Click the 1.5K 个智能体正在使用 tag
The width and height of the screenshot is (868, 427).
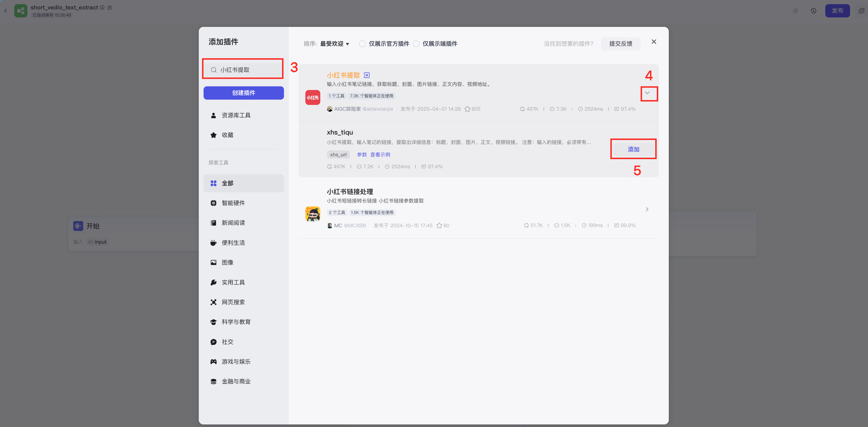tap(372, 213)
